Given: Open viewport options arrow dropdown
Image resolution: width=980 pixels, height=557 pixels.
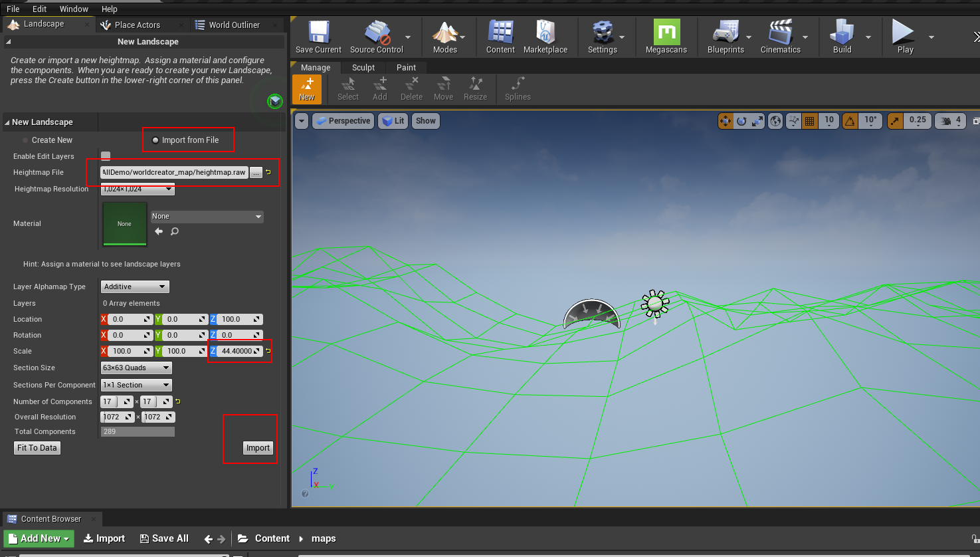Looking at the screenshot, I should tap(302, 121).
